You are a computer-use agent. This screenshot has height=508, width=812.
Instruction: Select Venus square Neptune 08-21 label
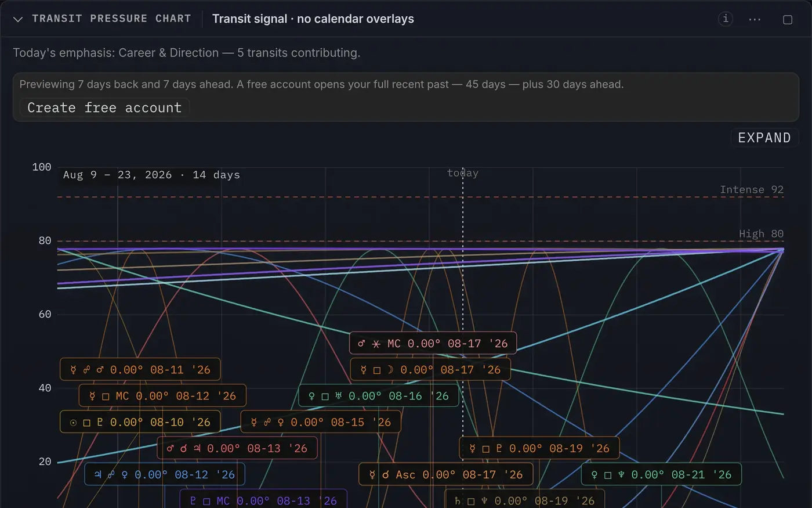661,474
